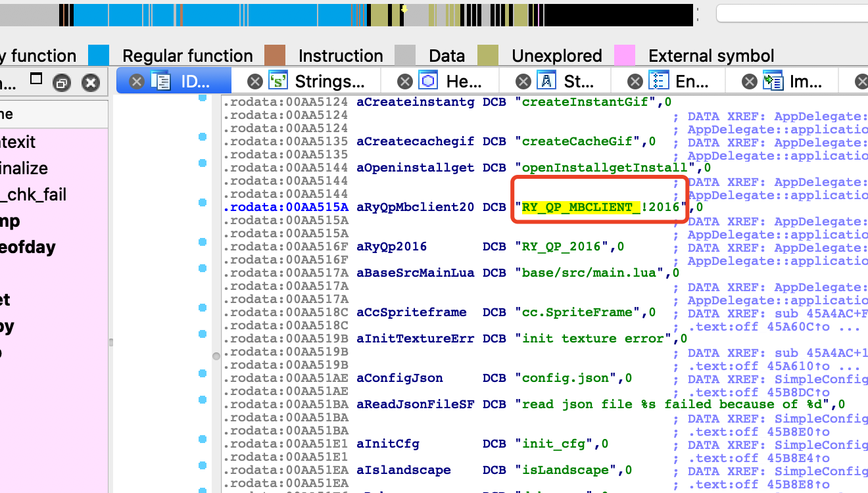Screen dimensions: 868x493
Task: Select the aRyQpMbclient20 label
Action: click(x=415, y=207)
